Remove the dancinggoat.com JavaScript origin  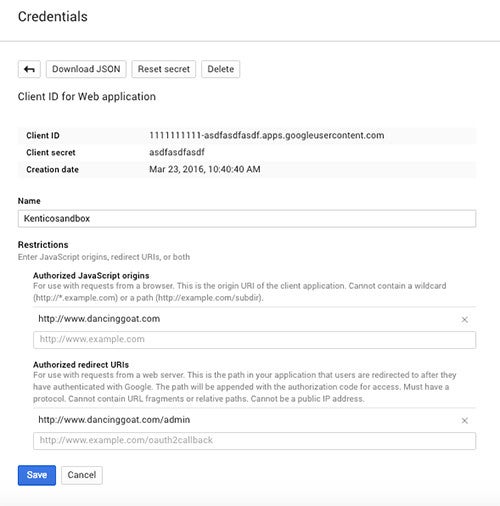(x=465, y=319)
